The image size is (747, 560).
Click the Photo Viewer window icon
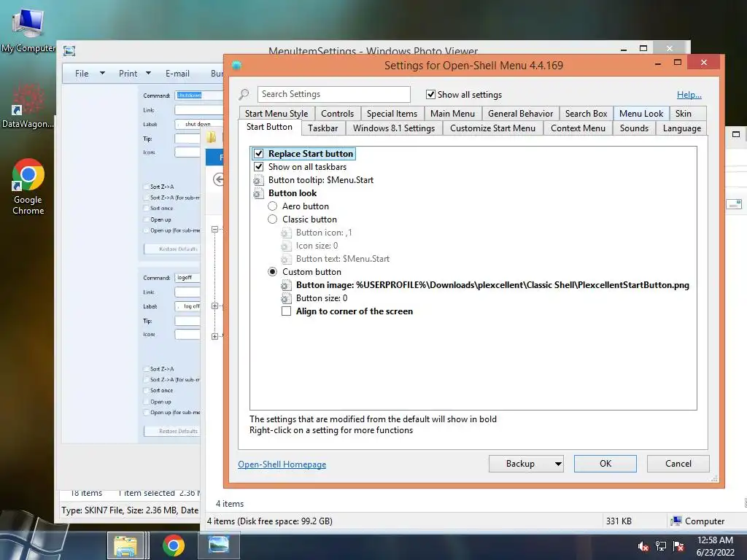click(x=69, y=51)
